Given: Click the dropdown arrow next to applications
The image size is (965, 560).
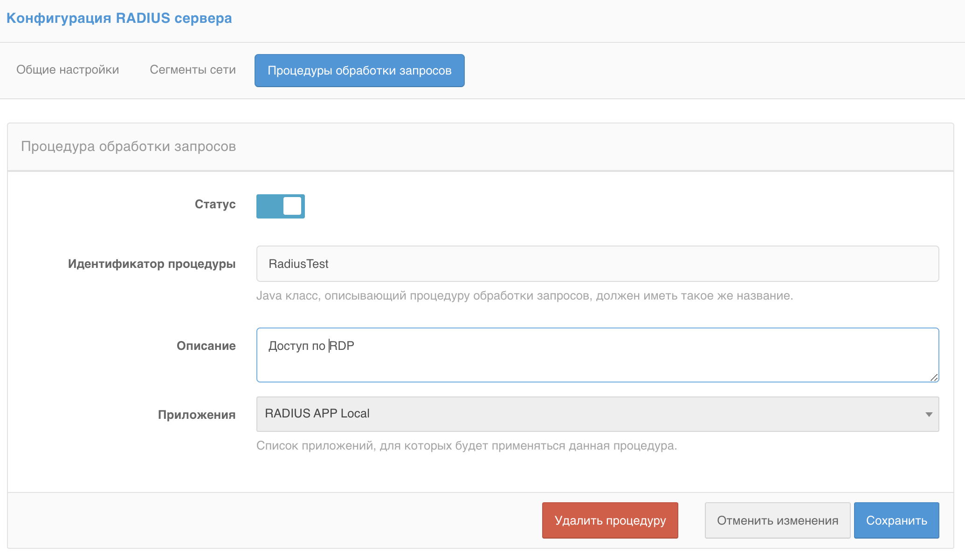Looking at the screenshot, I should click(x=929, y=414).
